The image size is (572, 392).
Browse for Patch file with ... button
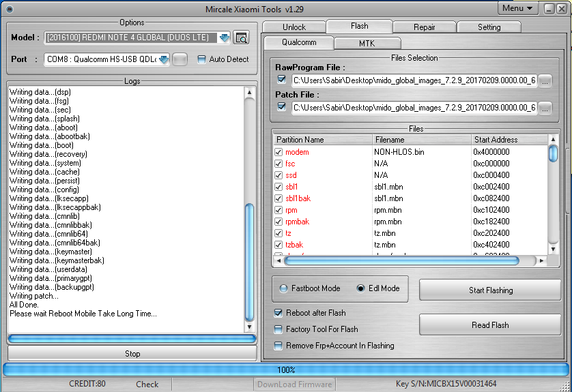pyautogui.click(x=545, y=108)
